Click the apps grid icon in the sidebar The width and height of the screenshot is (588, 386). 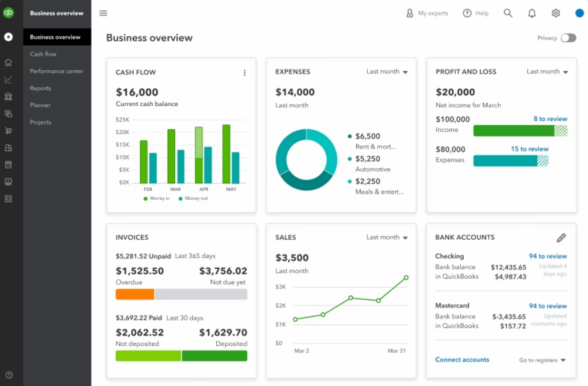[x=8, y=198]
